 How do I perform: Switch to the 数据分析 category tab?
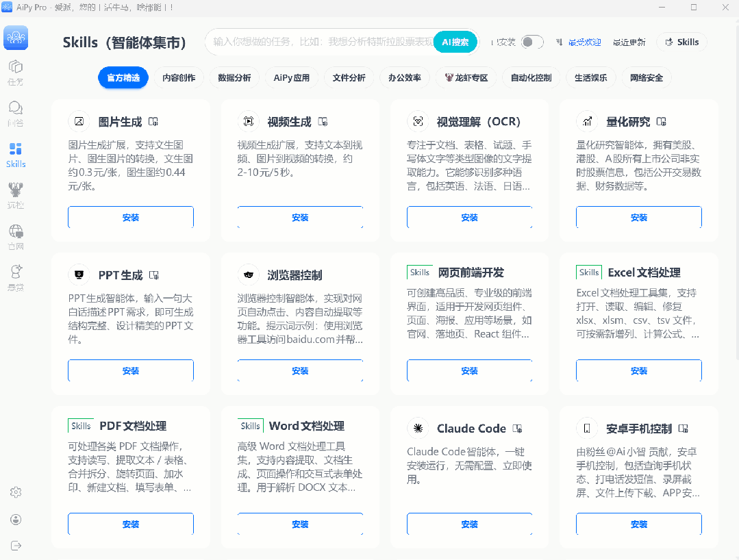point(234,78)
